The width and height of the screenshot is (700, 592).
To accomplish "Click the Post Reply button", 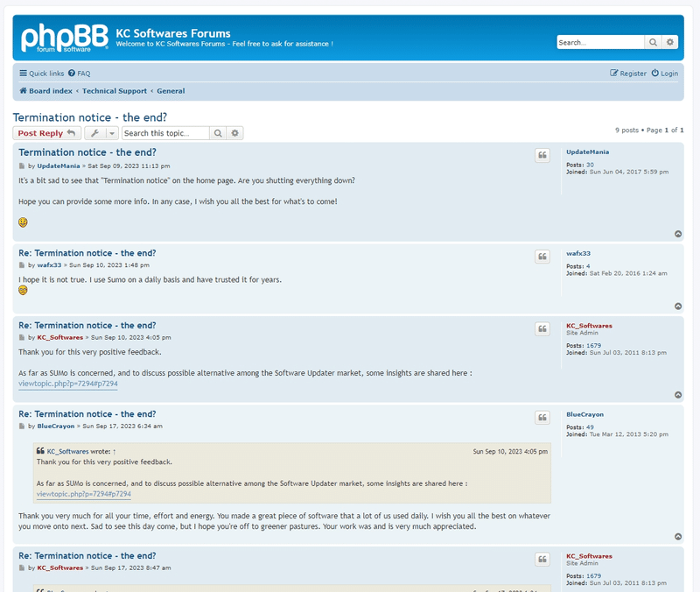I will coord(46,133).
